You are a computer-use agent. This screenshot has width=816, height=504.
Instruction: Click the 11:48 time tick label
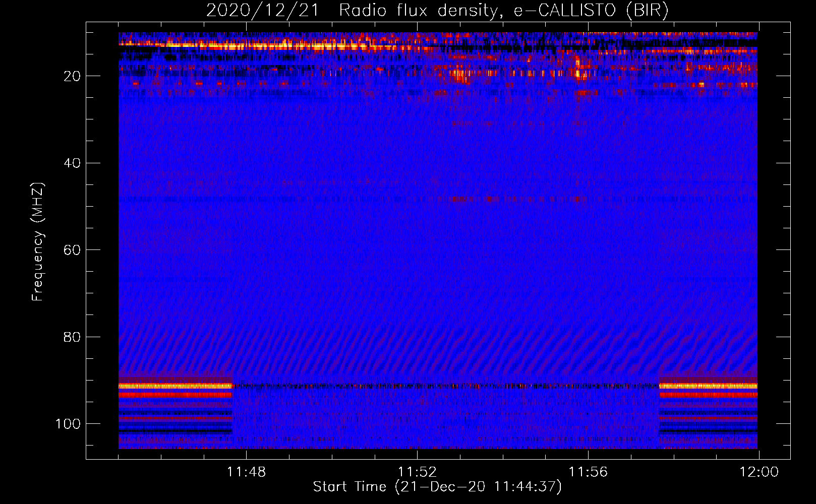(x=246, y=472)
